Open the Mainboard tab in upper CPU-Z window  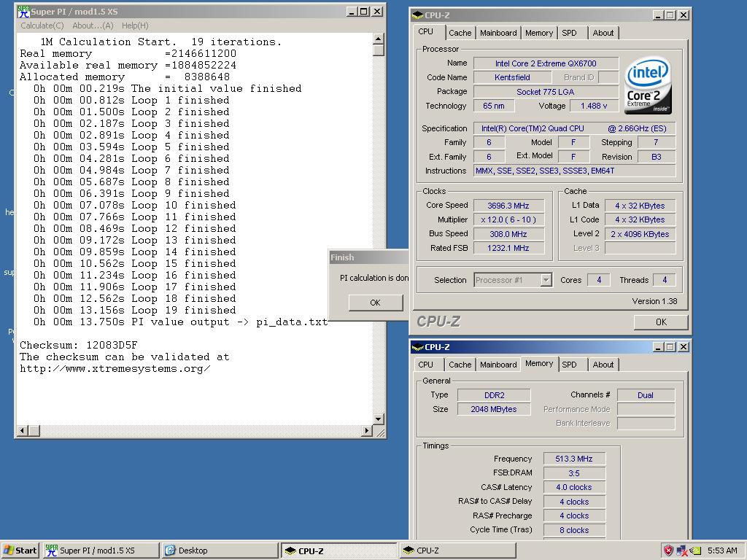point(498,33)
